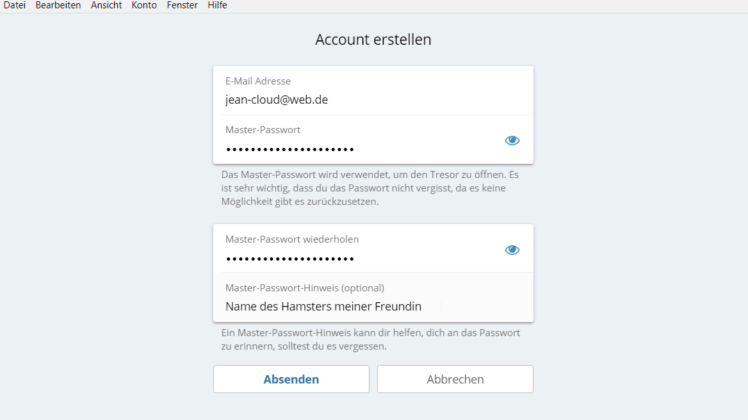Click the hint help text about forgetting the password
The image size is (748, 420).
pos(371,339)
